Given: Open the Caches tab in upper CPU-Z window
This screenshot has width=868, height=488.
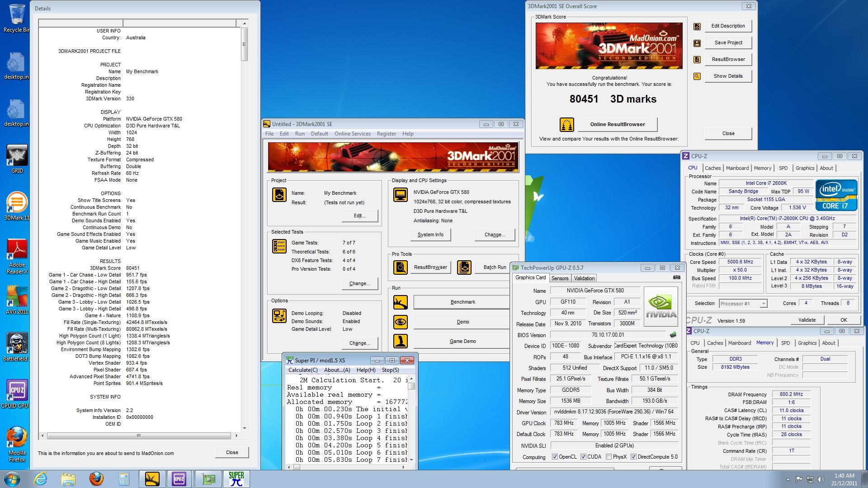Looking at the screenshot, I should pos(712,168).
